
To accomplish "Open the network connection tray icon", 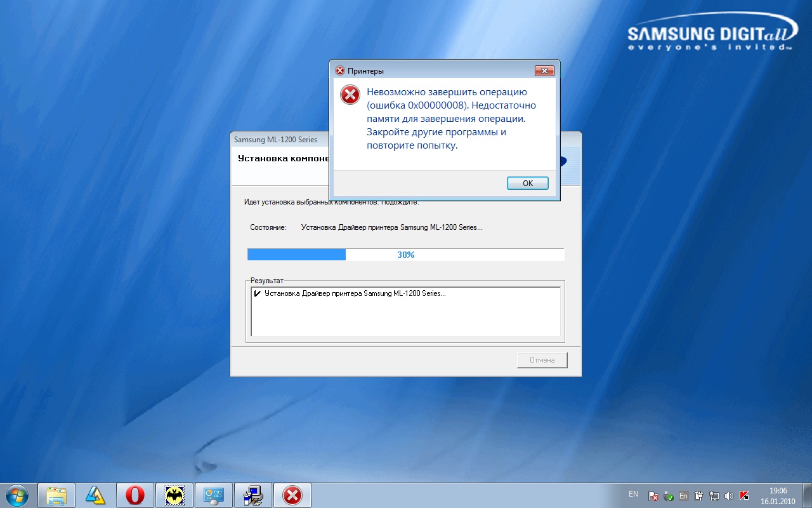I will coord(714,496).
